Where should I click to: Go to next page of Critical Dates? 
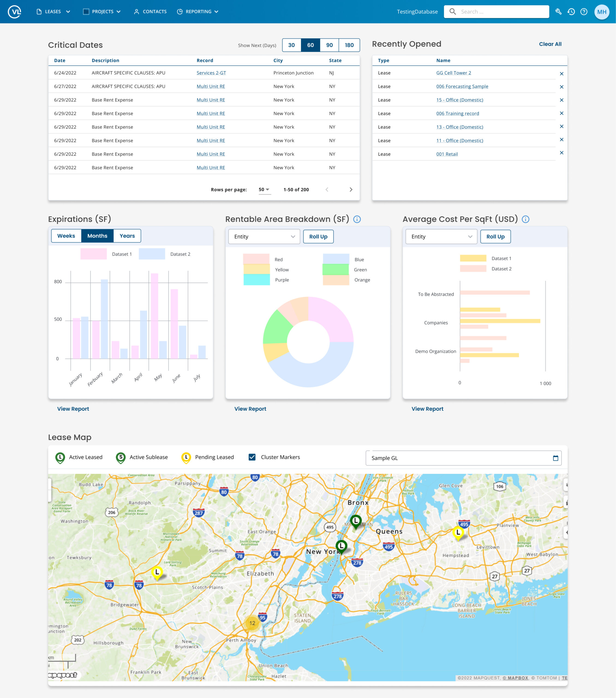pos(351,189)
